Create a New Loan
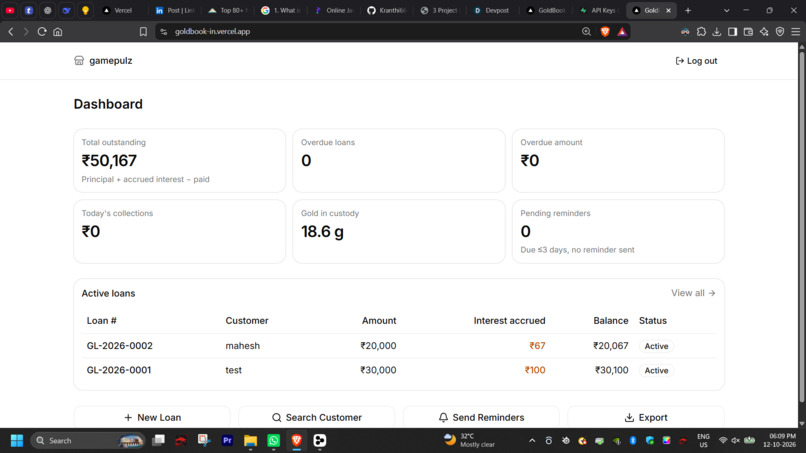 tap(152, 417)
